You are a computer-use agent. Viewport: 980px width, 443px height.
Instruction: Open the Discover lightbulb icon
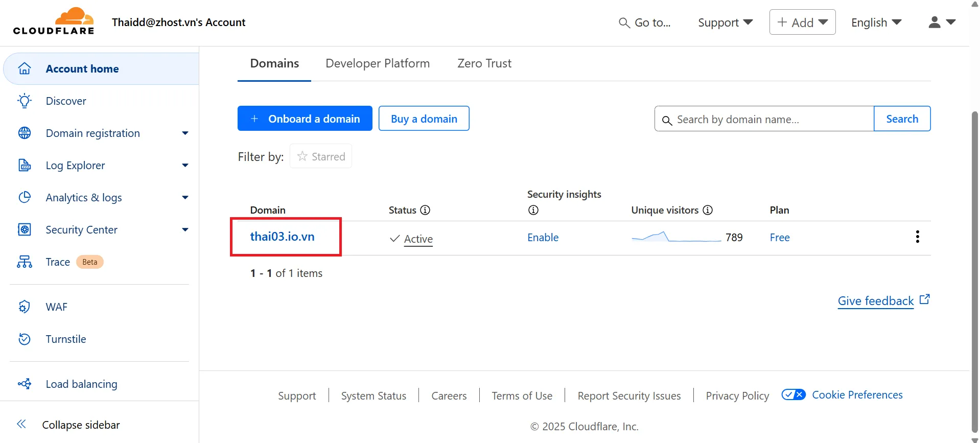click(25, 101)
